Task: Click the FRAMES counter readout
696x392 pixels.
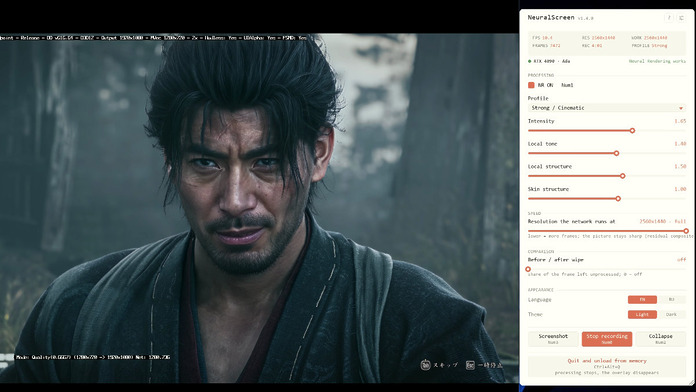Action: [546, 45]
